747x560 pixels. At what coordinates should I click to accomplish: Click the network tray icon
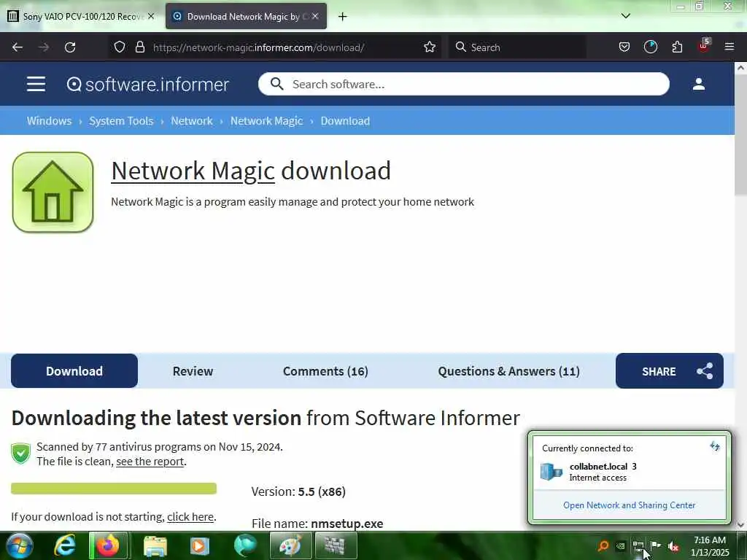pyautogui.click(x=638, y=546)
